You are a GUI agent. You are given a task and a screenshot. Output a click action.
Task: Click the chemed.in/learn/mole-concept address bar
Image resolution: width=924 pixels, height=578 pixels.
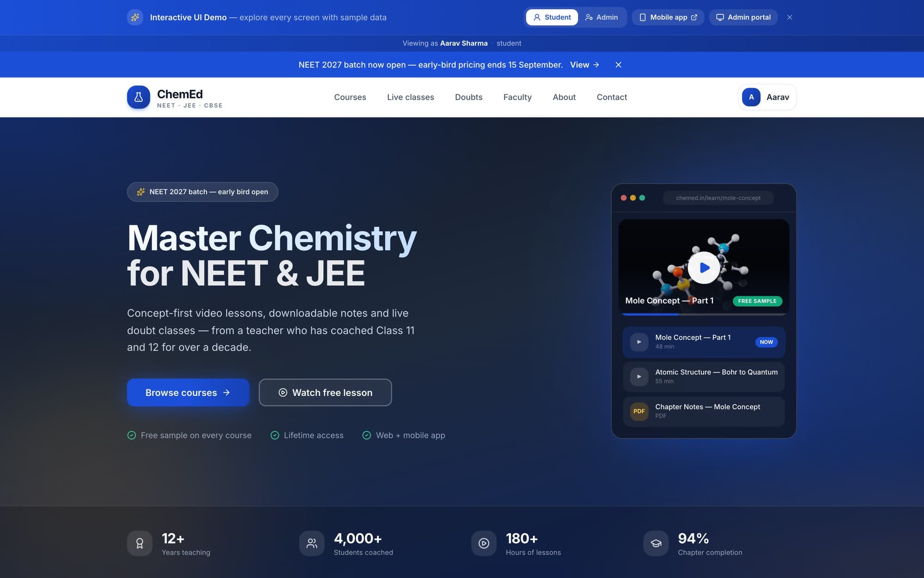point(718,198)
